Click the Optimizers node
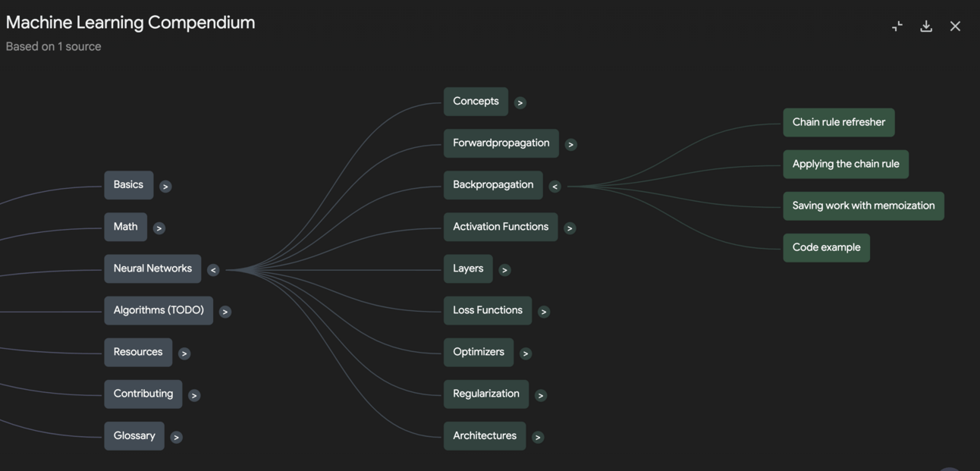 478,352
